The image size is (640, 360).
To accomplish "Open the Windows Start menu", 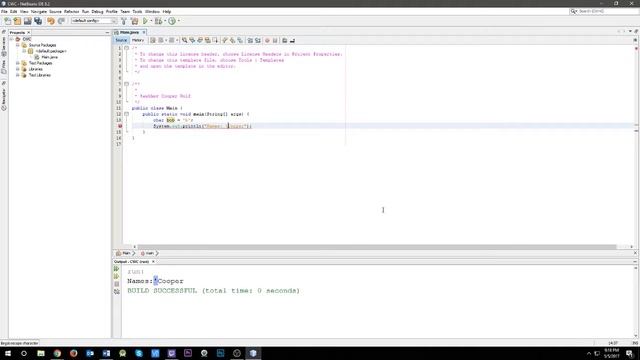I will click(x=8, y=353).
